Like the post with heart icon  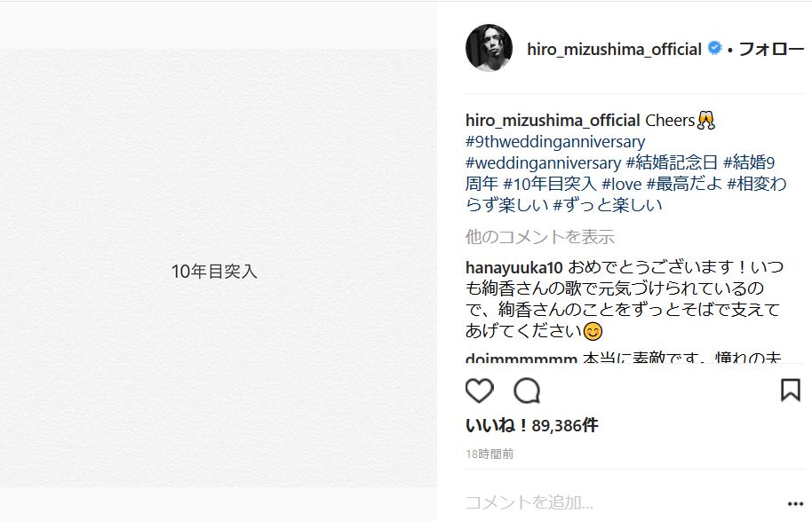(479, 391)
